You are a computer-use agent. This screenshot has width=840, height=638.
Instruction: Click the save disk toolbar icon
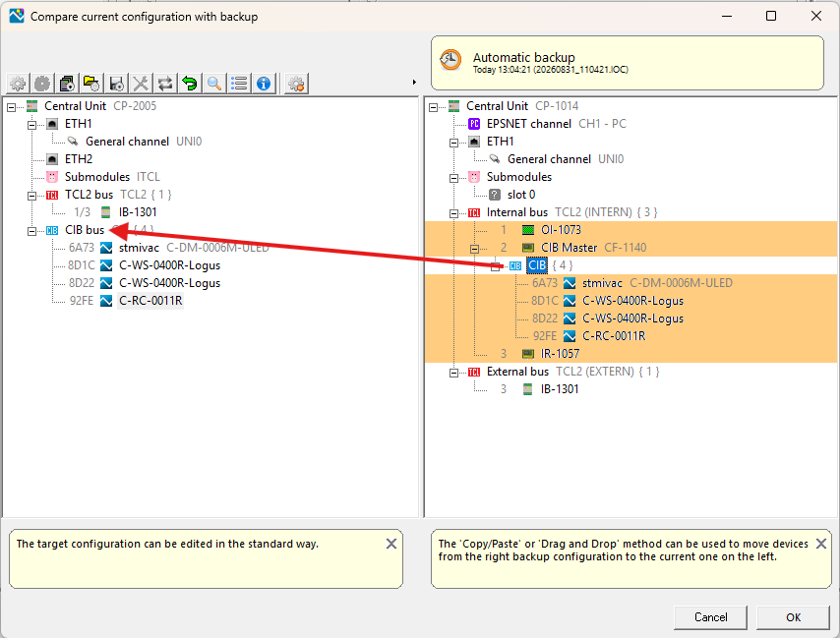(x=116, y=84)
